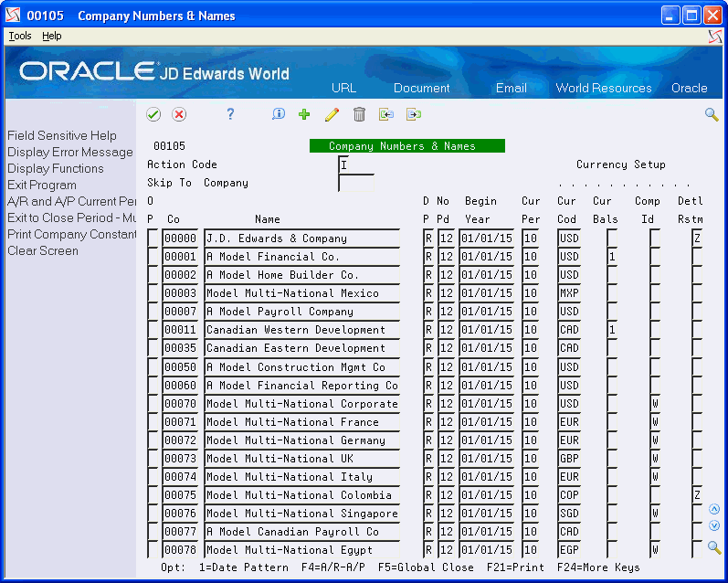Click the import arrow-left toolbar icon
This screenshot has height=583, width=728.
(x=386, y=114)
